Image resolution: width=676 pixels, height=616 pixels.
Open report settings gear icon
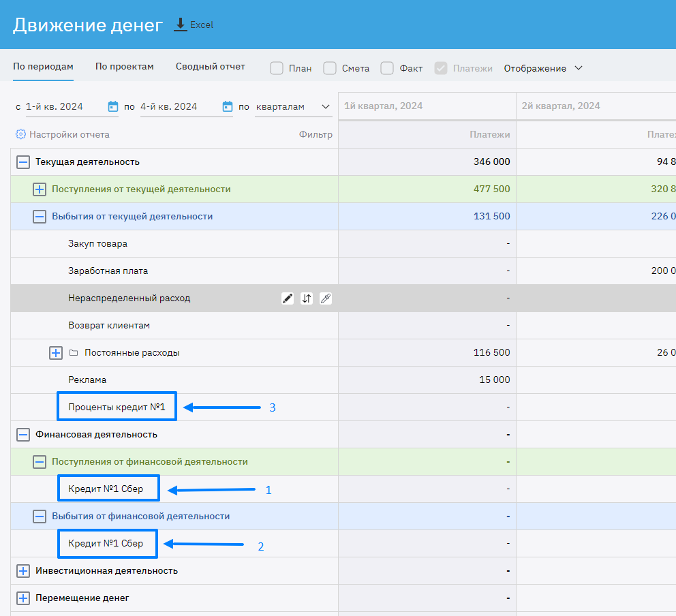[20, 134]
